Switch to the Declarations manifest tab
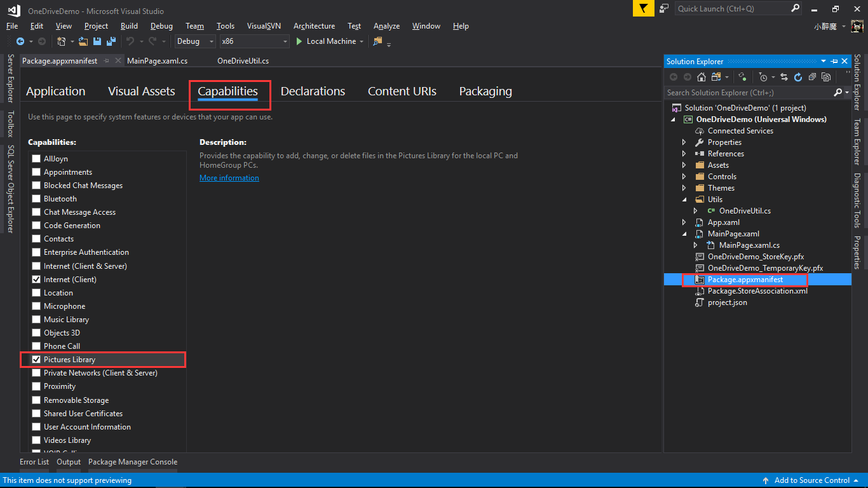The image size is (868, 488). pyautogui.click(x=313, y=91)
